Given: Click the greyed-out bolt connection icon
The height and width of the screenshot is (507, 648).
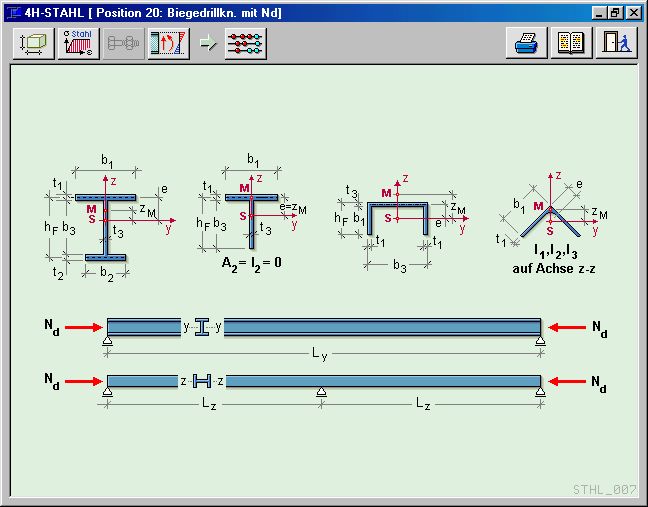Looking at the screenshot, I should pyautogui.click(x=123, y=44).
